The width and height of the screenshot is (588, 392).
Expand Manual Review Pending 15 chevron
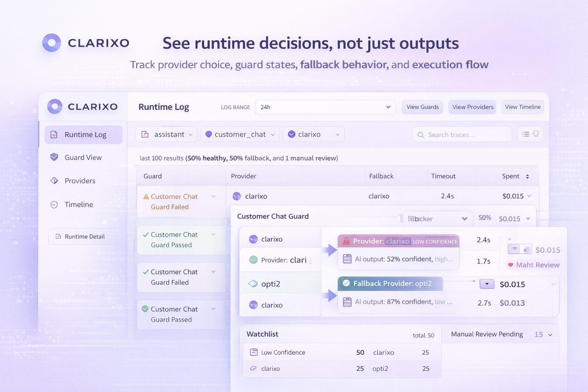tap(550, 335)
